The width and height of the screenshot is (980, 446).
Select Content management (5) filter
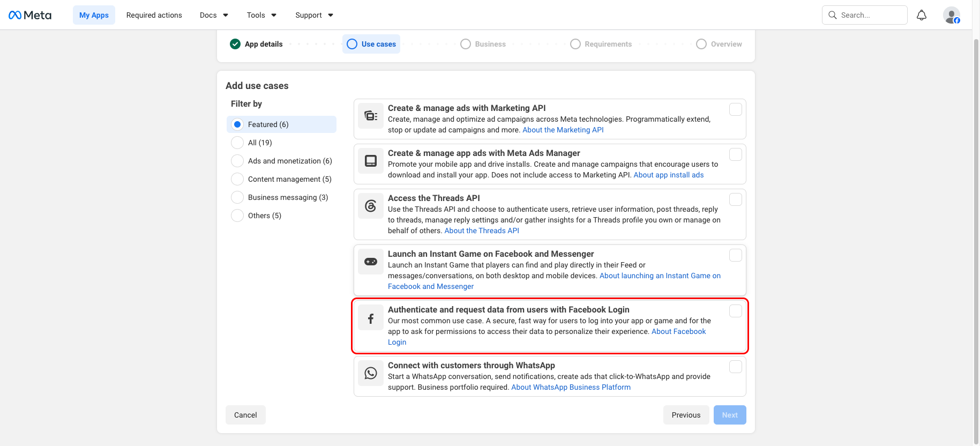(282, 179)
